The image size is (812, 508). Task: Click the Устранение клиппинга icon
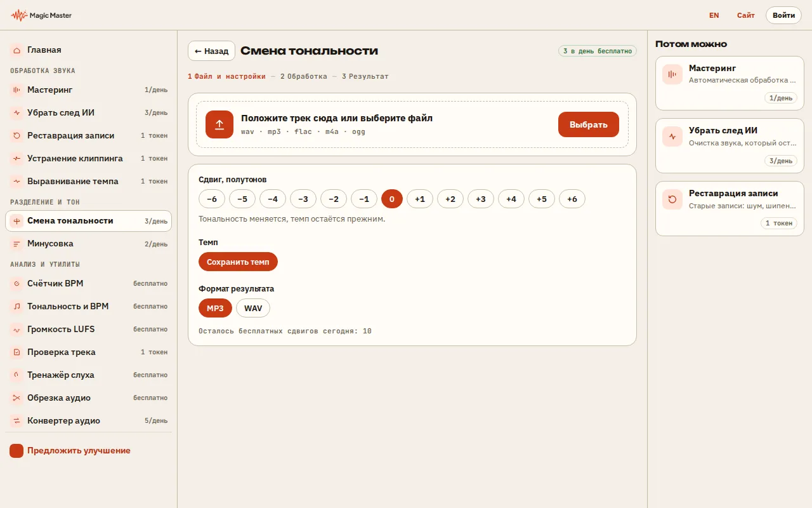16,159
